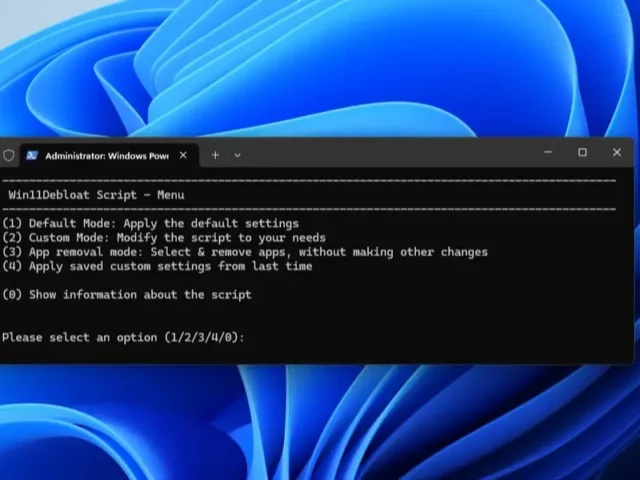640x480 pixels.
Task: Open a new terminal tab with plus
Action: click(216, 155)
